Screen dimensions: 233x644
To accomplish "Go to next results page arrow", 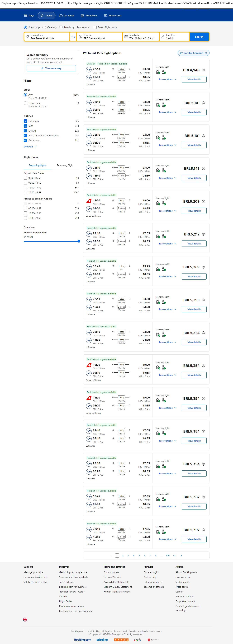I will 181,555.
